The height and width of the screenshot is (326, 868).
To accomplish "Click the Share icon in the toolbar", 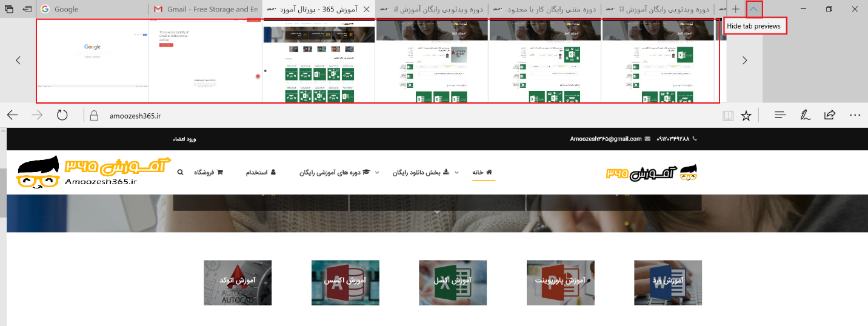I will tap(830, 115).
